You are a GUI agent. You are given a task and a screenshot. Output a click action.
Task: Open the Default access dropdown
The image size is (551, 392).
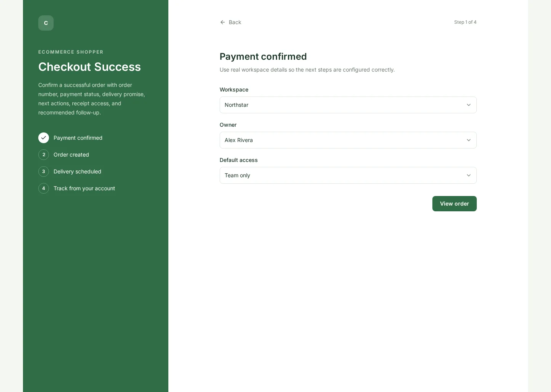tap(348, 175)
